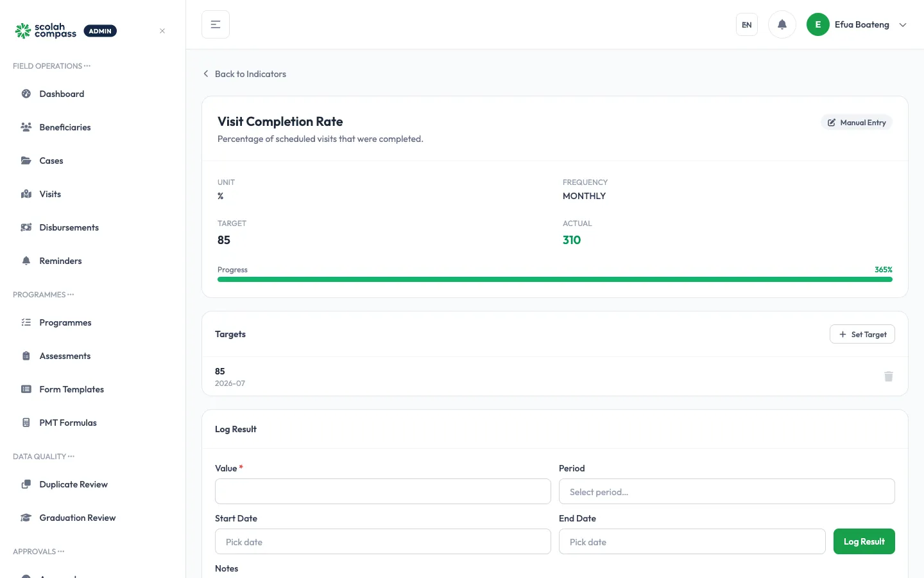Click the actual value 310

click(x=572, y=240)
